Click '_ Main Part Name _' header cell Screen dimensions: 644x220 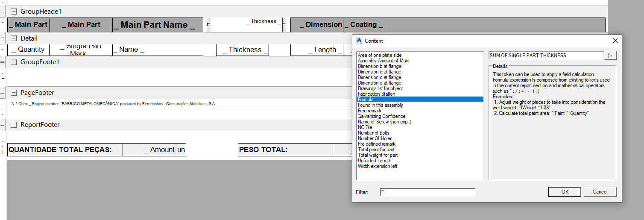(x=158, y=25)
